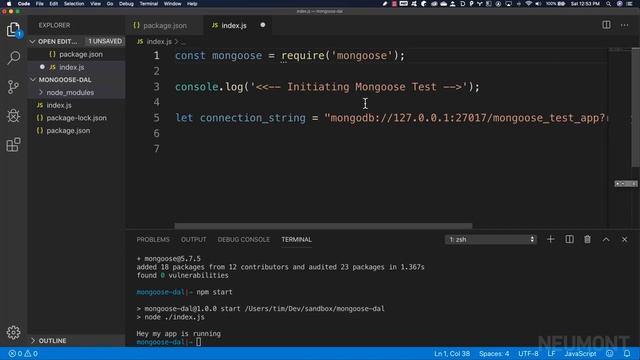Viewport: 640px width, 360px height.
Task: Click in the terminal prompt input
Action: click(x=198, y=342)
